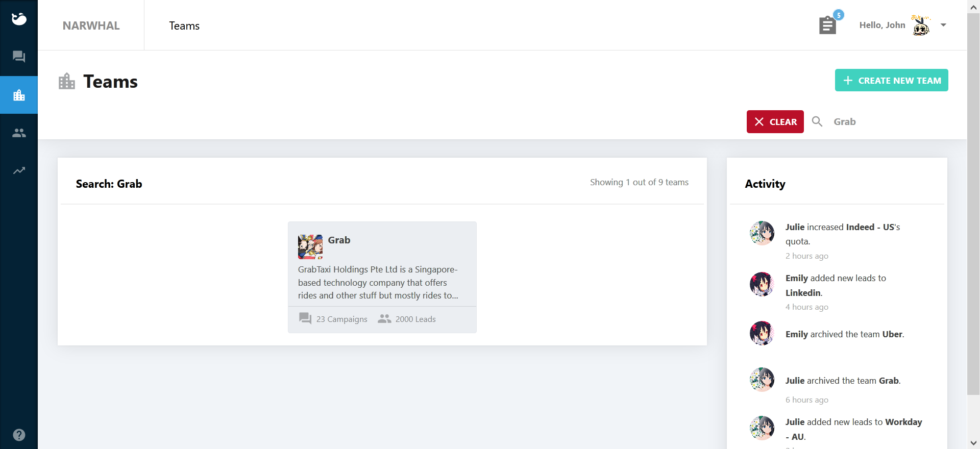
Task: Click '2000 Leads' on Grab card
Action: 415,319
